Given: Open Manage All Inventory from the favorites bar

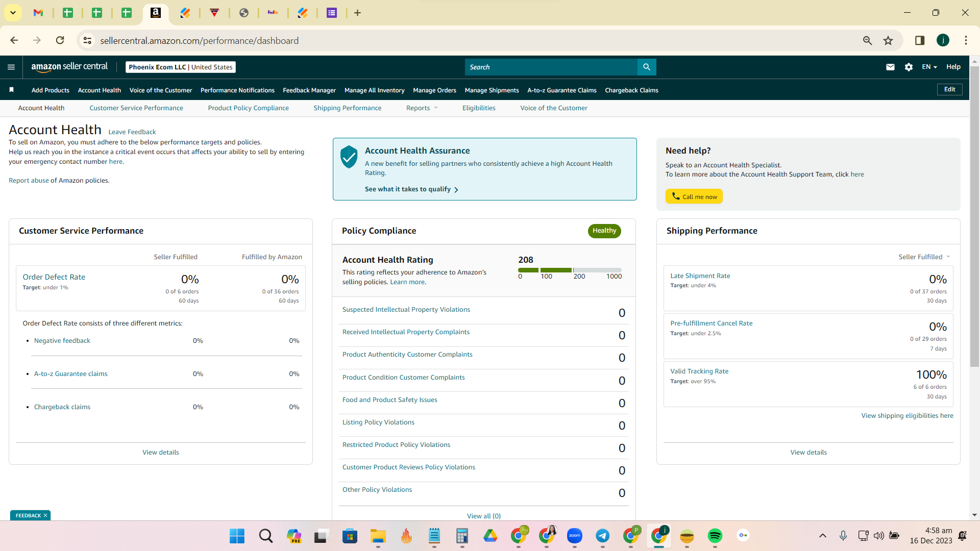Looking at the screenshot, I should pyautogui.click(x=374, y=90).
